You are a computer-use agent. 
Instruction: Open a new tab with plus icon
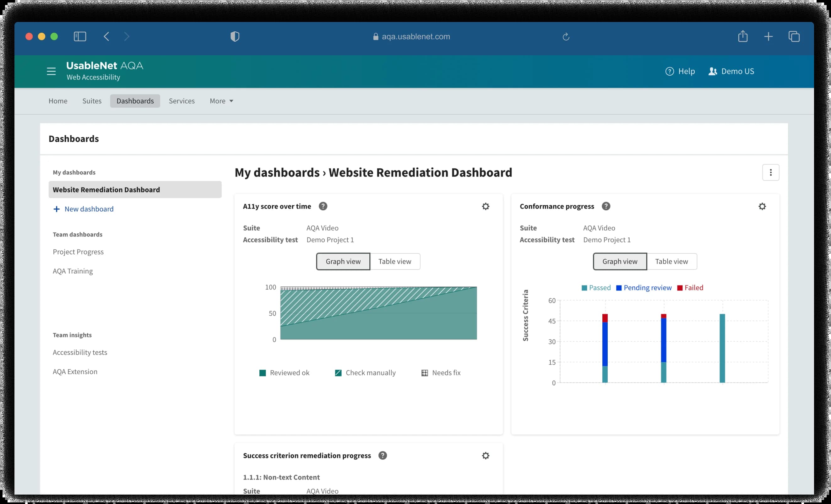pyautogui.click(x=768, y=36)
